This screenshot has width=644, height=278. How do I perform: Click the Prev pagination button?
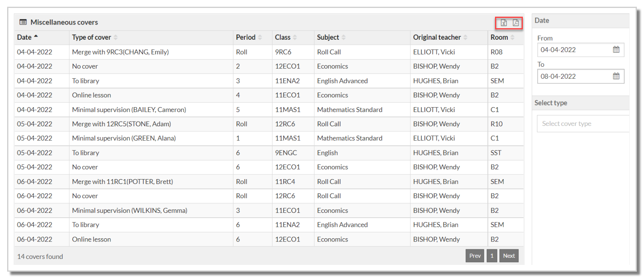pyautogui.click(x=475, y=256)
